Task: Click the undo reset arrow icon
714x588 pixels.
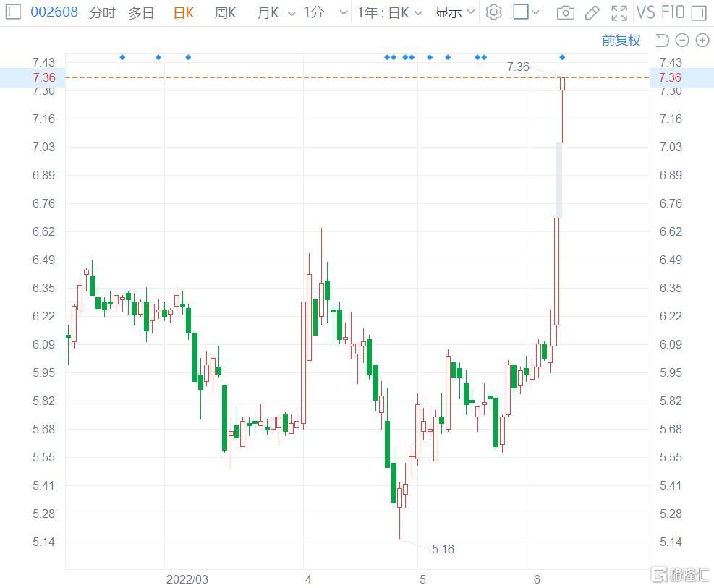Action: [662, 41]
